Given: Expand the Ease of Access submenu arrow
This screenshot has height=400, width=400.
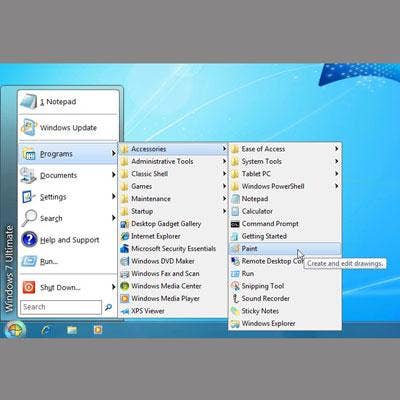Looking at the screenshot, I should point(337,149).
